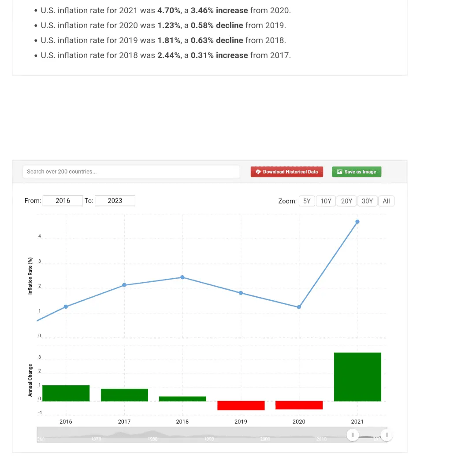Download Historical Data button

pyautogui.click(x=287, y=172)
